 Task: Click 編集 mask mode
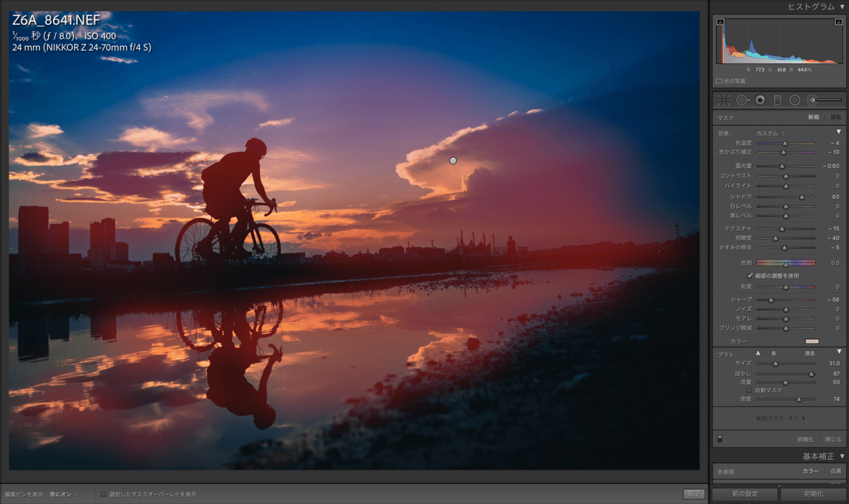click(836, 117)
